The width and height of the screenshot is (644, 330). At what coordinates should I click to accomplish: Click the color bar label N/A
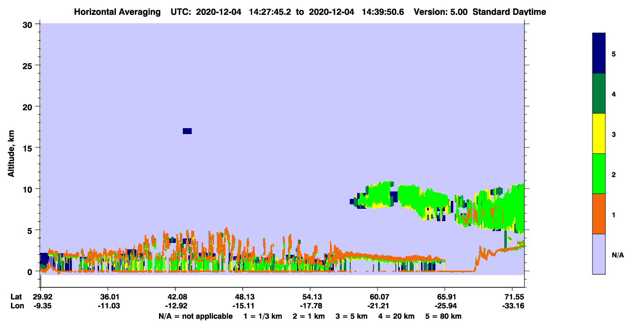point(618,255)
